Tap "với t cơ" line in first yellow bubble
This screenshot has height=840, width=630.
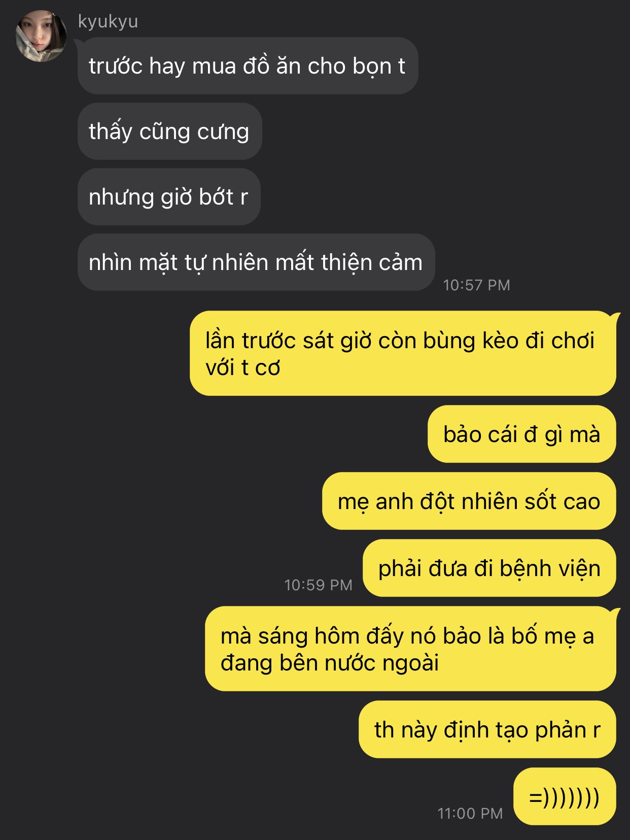pyautogui.click(x=242, y=367)
